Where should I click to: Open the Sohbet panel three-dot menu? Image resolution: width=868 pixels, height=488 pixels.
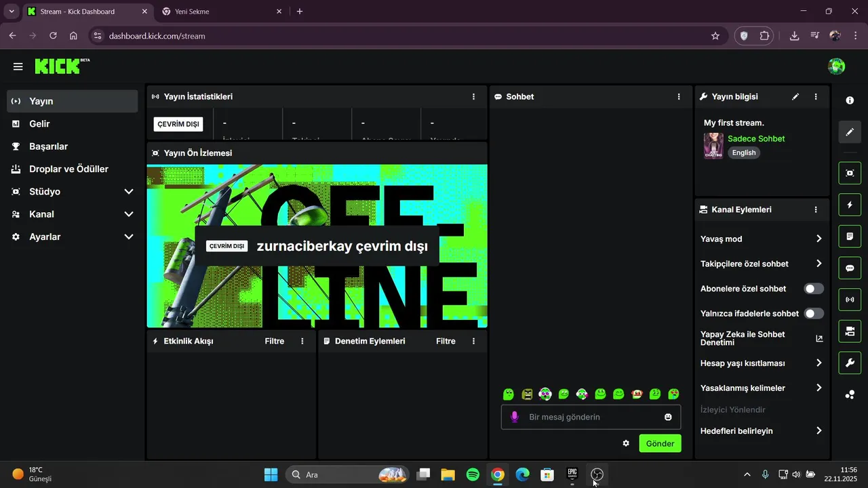[x=679, y=97]
